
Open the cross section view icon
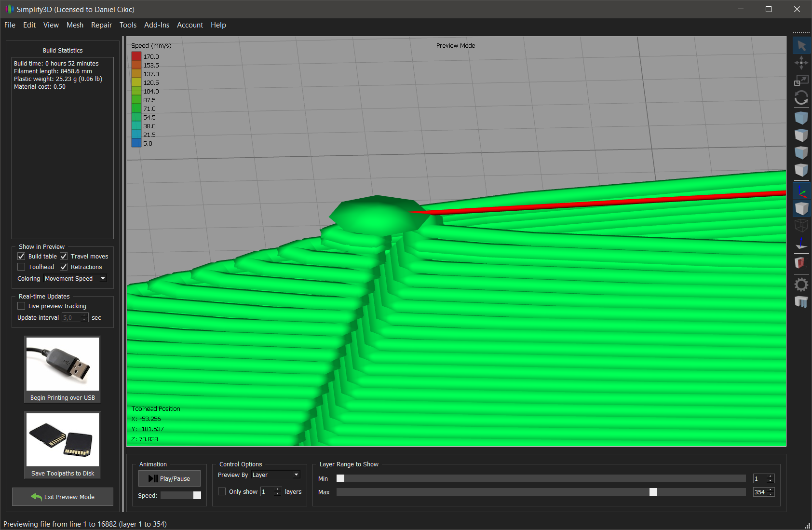800,263
